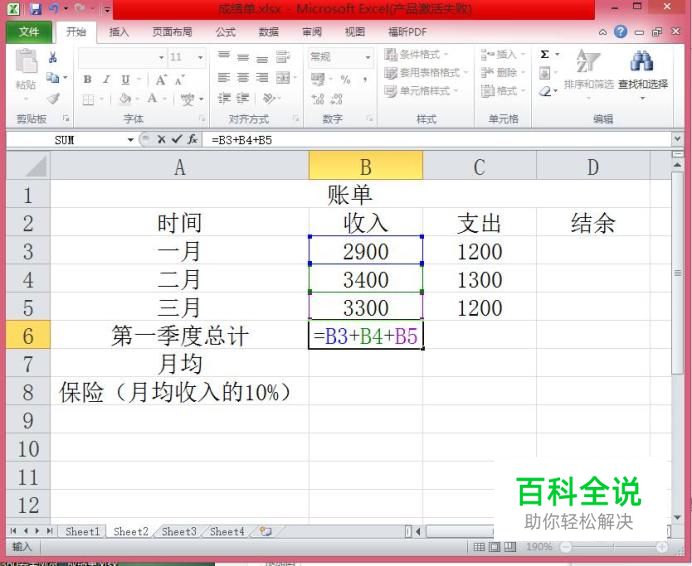Click the Top Align icon
The width and height of the screenshot is (692, 566).
(224, 56)
